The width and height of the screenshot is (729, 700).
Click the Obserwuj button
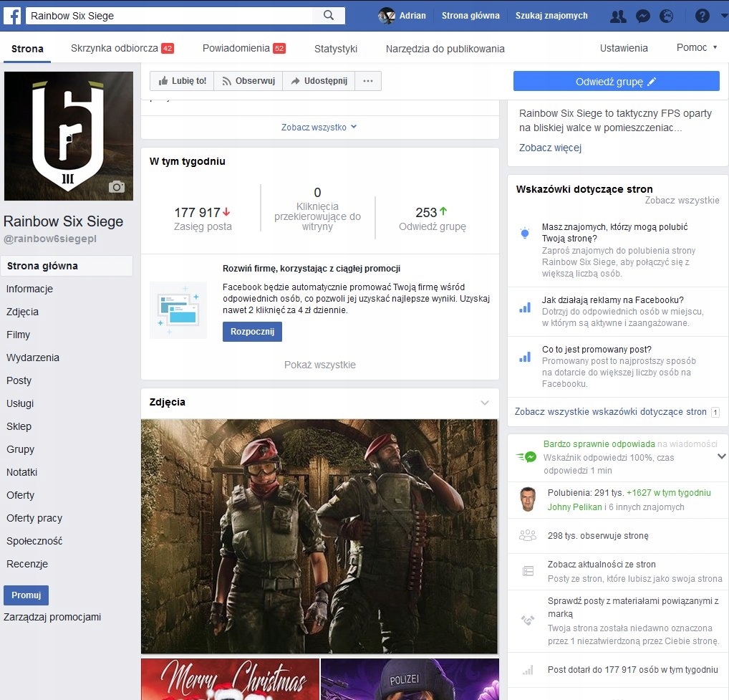tap(248, 81)
